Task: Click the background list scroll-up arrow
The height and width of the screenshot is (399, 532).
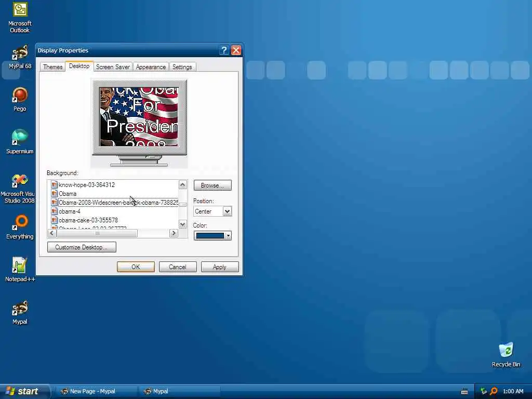Action: (x=182, y=184)
